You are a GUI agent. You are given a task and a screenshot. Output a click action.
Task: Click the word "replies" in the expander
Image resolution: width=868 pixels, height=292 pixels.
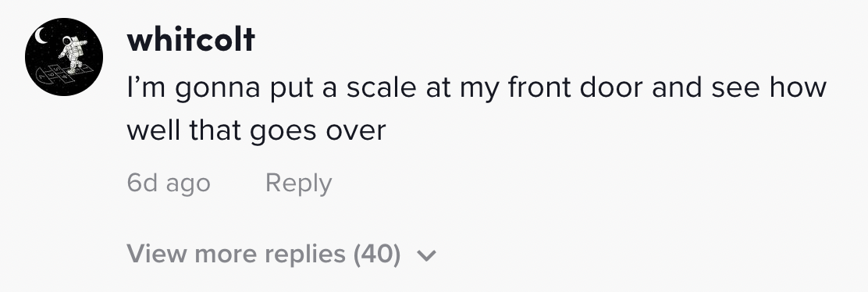pyautogui.click(x=305, y=255)
